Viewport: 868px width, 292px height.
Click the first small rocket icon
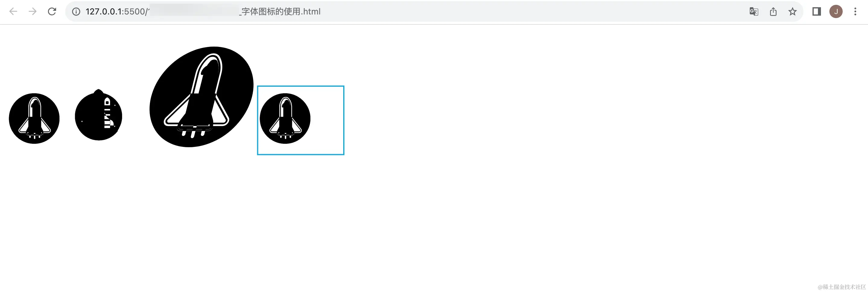34,118
